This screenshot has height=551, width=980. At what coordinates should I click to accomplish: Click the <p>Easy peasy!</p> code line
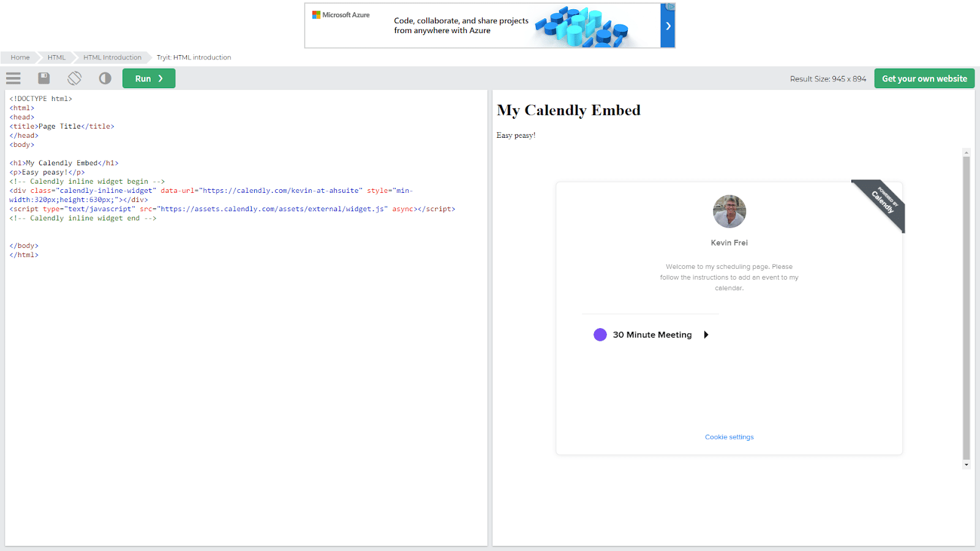point(47,173)
